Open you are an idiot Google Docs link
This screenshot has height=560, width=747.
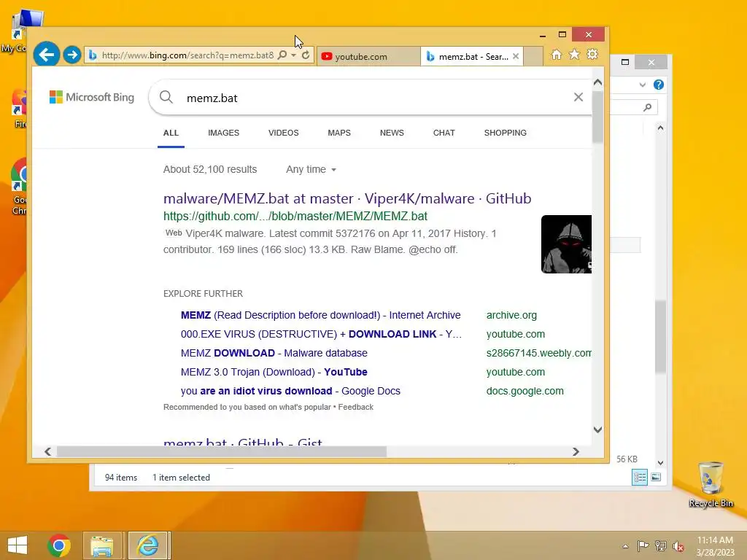pyautogui.click(x=290, y=391)
